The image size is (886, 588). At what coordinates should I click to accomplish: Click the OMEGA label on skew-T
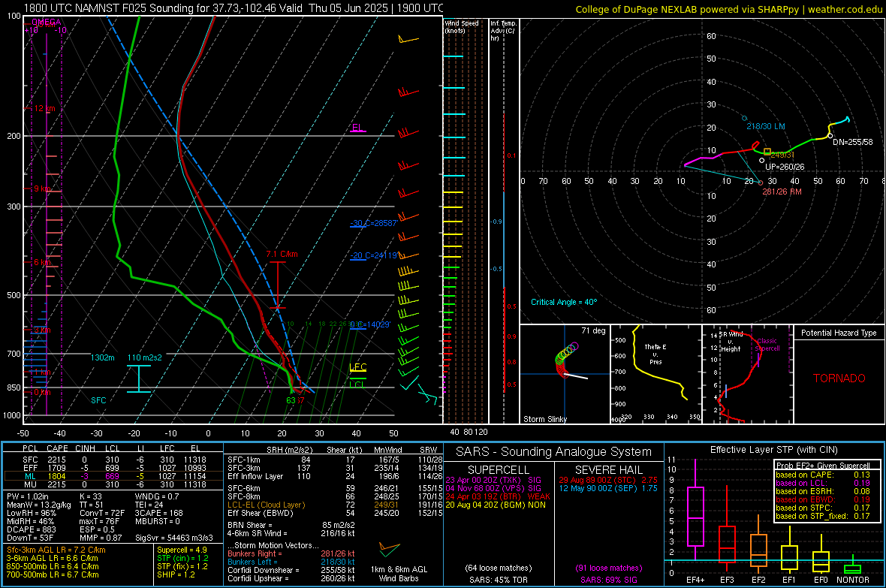(46, 22)
